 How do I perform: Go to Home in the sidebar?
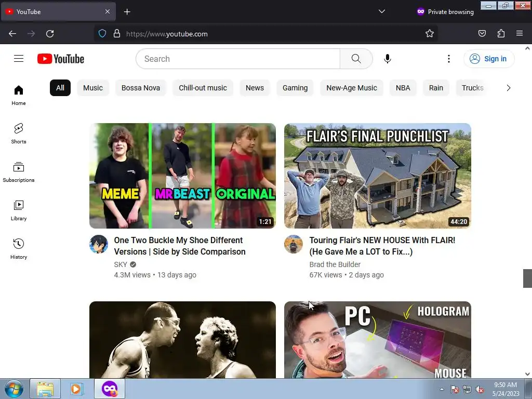click(x=19, y=96)
